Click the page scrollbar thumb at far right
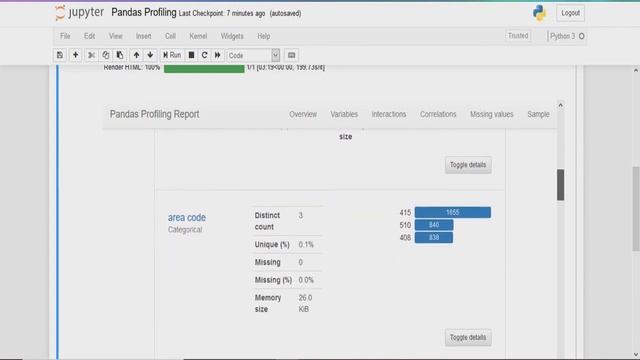 pos(636,208)
